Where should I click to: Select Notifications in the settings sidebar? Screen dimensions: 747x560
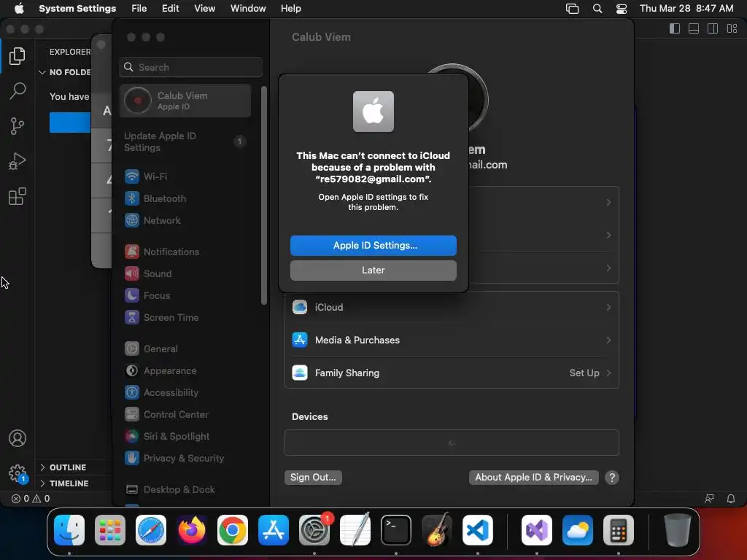[185, 252]
